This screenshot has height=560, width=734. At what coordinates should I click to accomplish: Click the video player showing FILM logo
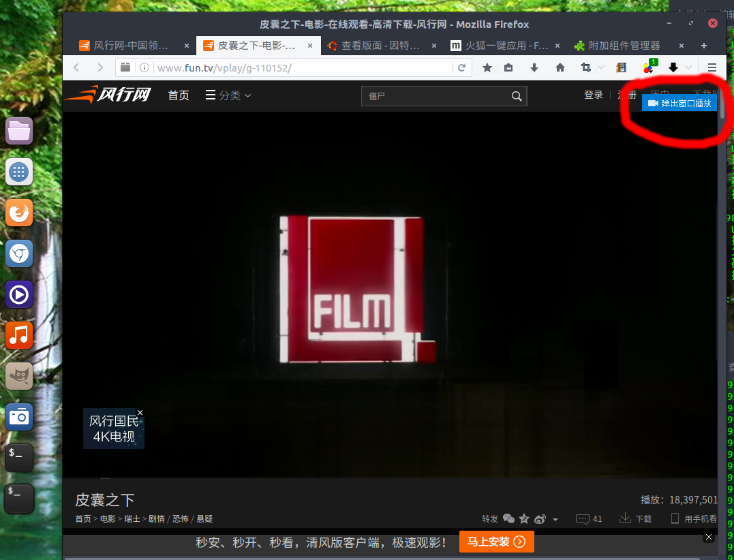pos(390,295)
